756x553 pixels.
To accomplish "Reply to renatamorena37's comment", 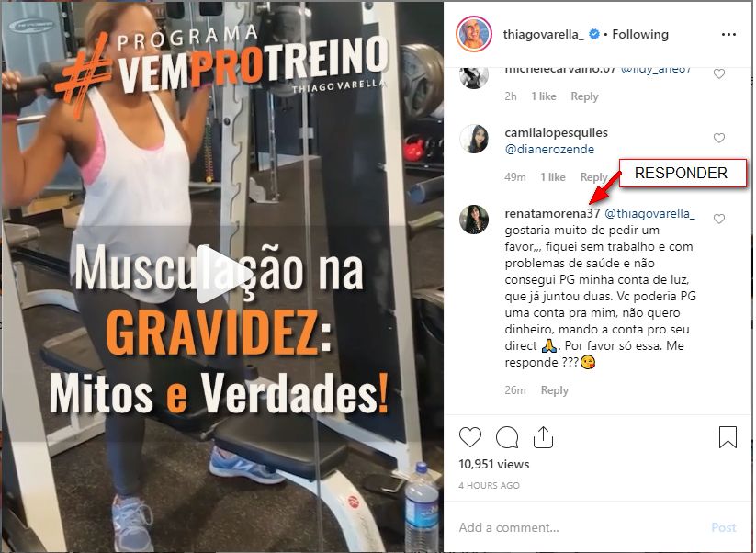I will [x=555, y=390].
